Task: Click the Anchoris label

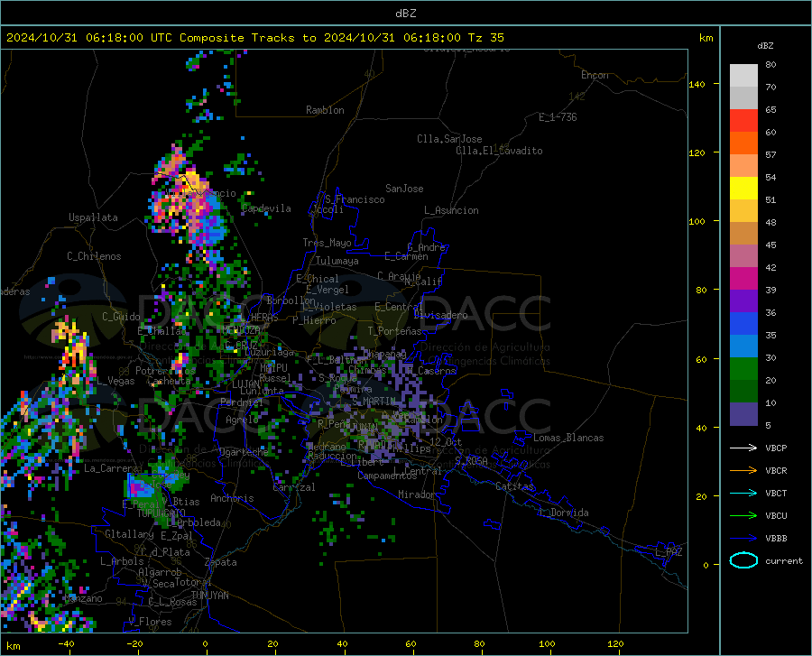Action: (232, 498)
